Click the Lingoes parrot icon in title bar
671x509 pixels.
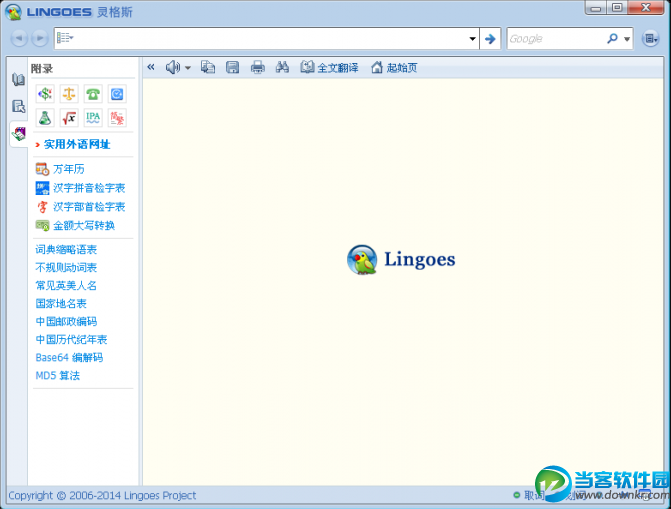[14, 12]
